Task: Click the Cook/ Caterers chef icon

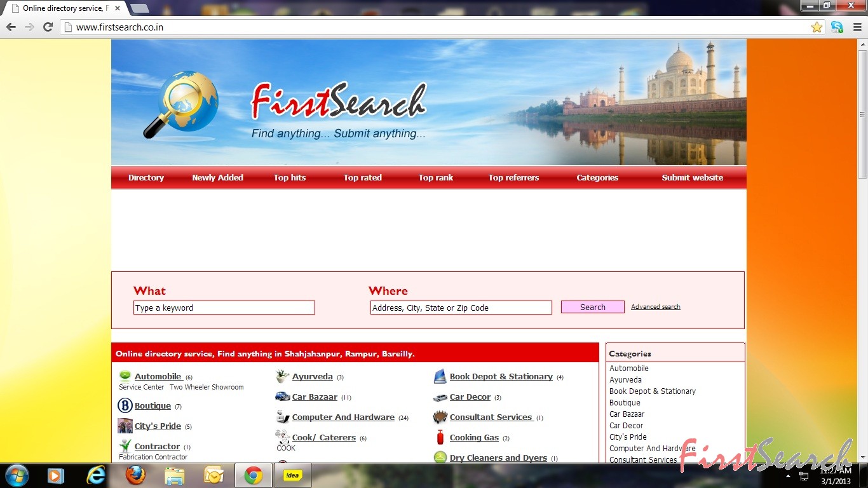Action: (x=283, y=437)
